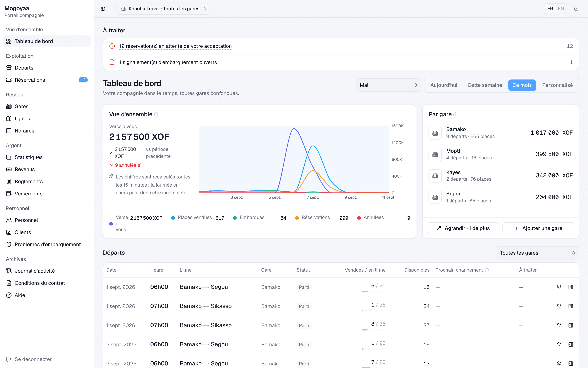Viewport: 588px width, 368px height.
Task: Open Tableau de bord in sidebar
Action: coord(47,41)
